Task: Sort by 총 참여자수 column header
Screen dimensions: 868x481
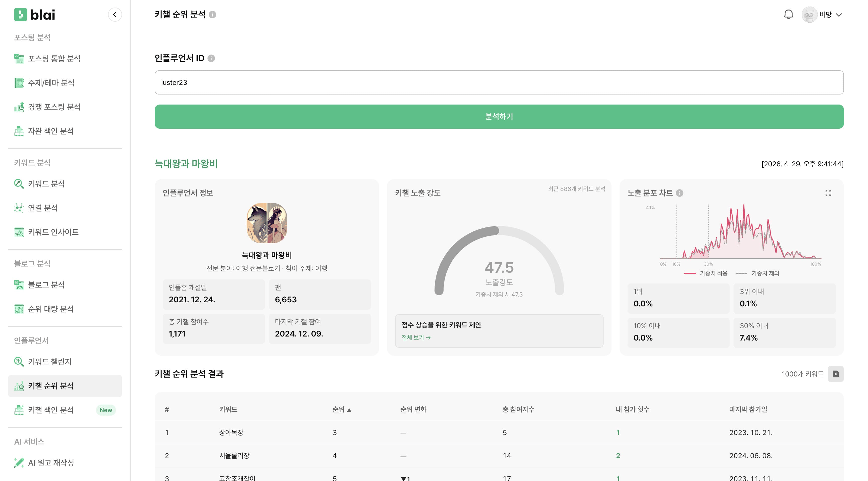Action: (x=518, y=410)
